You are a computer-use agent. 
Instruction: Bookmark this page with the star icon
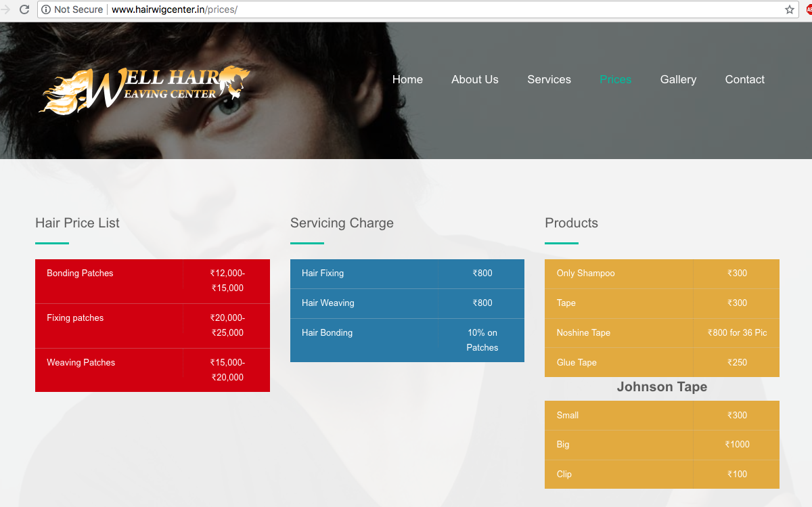[789, 9]
